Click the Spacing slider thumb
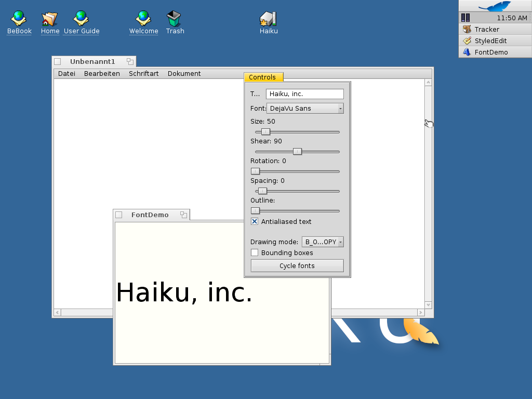The height and width of the screenshot is (399, 532). [x=262, y=191]
